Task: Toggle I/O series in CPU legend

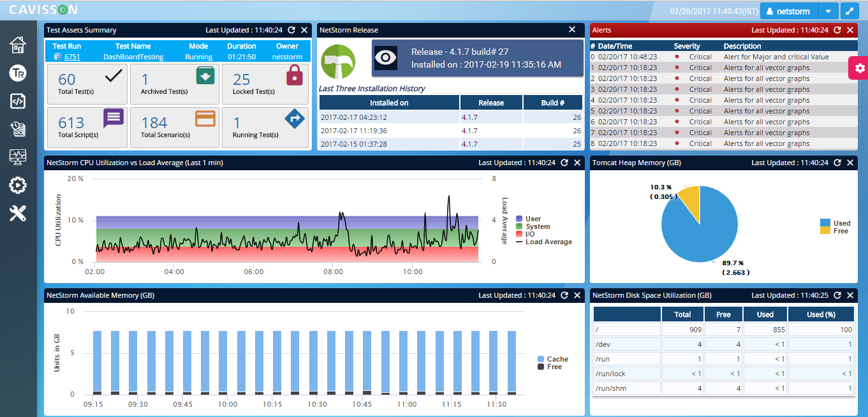Action: (x=526, y=234)
